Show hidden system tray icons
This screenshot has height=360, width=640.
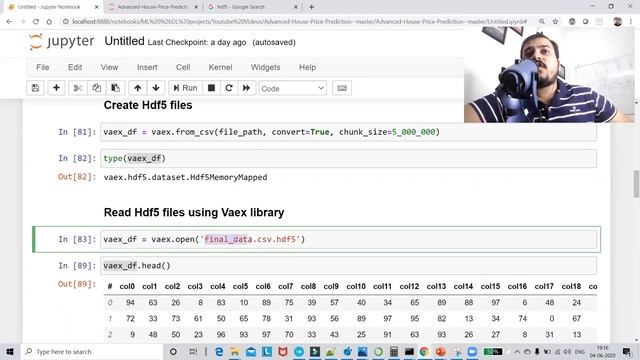[x=517, y=351]
